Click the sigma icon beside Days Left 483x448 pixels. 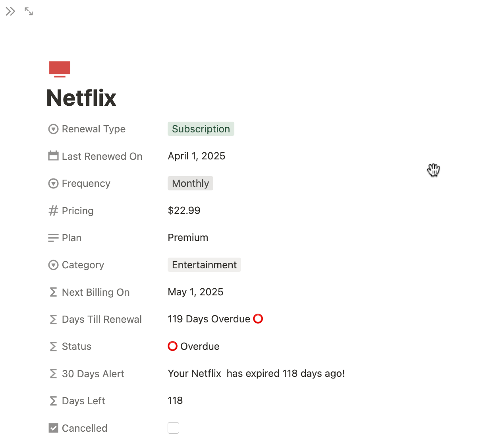pos(53,401)
